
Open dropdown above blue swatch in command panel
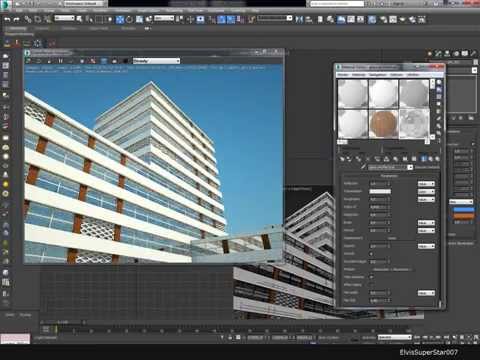pos(461,202)
